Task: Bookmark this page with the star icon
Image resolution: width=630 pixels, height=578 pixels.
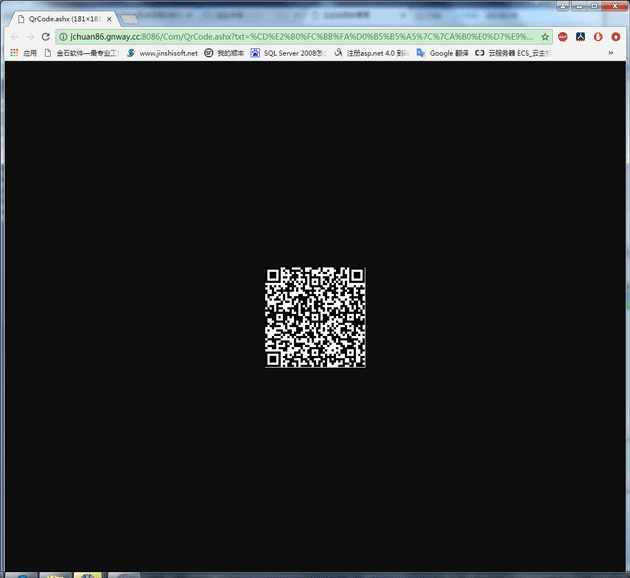Action: [x=545, y=36]
